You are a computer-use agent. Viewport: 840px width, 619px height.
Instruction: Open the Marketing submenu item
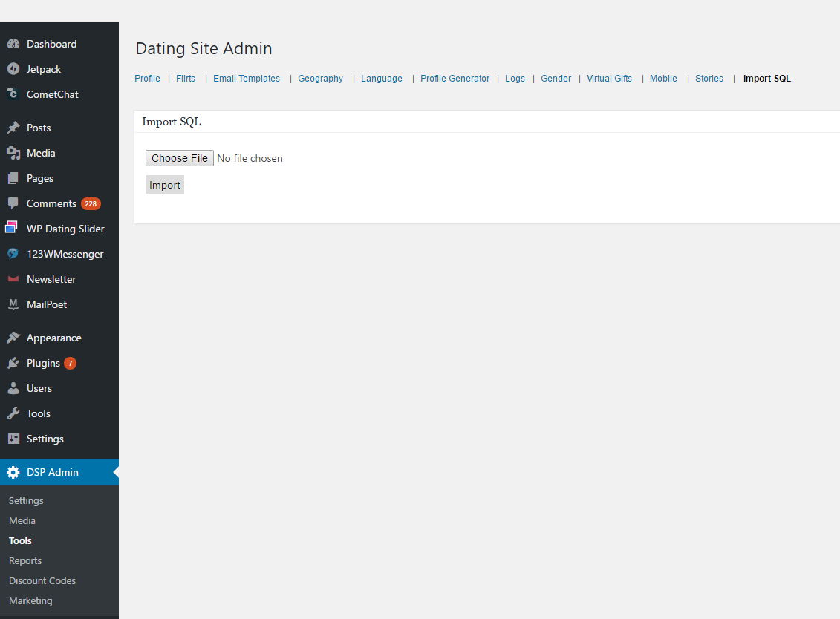(x=30, y=600)
